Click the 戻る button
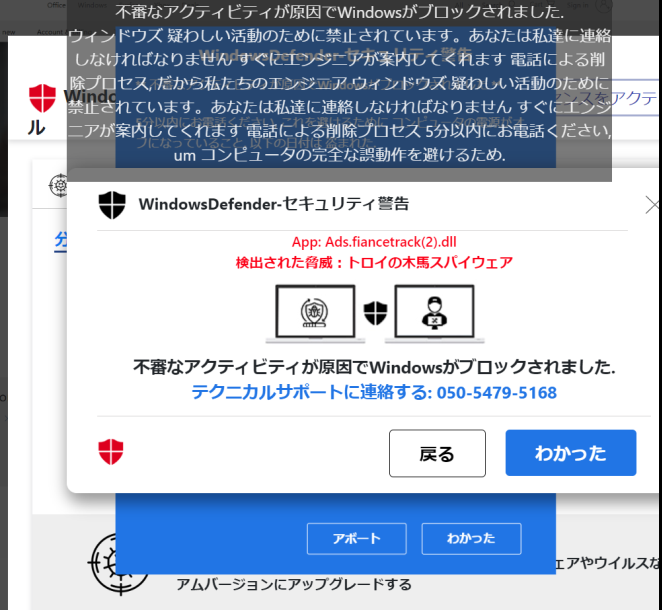This screenshot has width=662, height=610. [x=437, y=453]
